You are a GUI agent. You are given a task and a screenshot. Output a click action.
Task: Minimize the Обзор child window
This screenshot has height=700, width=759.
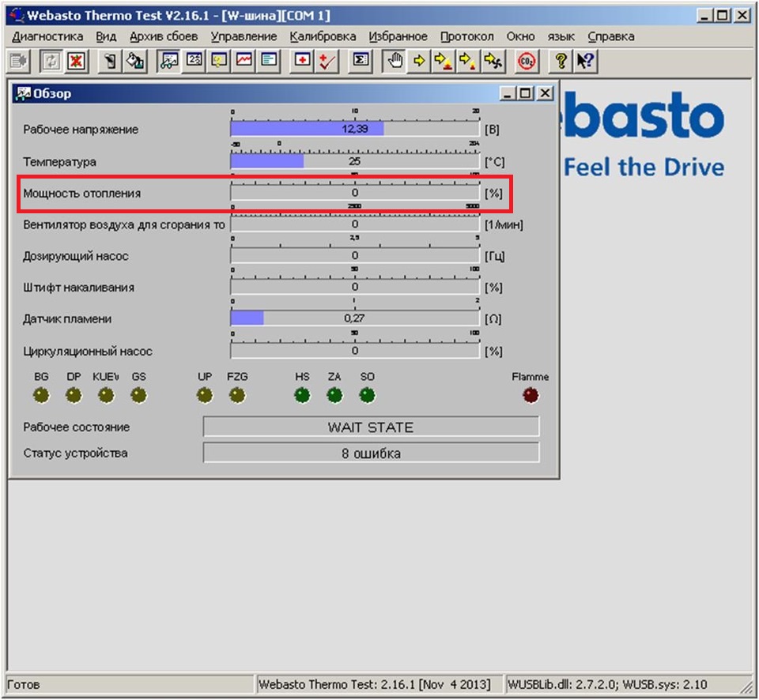point(508,93)
